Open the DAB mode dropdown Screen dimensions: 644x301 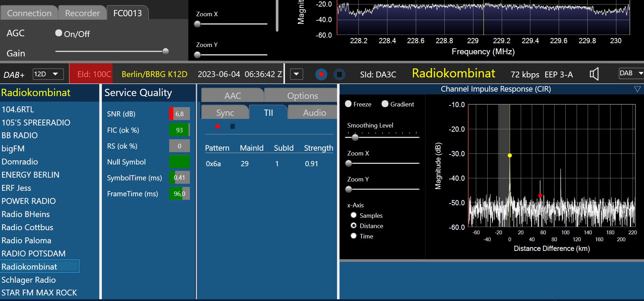[631, 73]
